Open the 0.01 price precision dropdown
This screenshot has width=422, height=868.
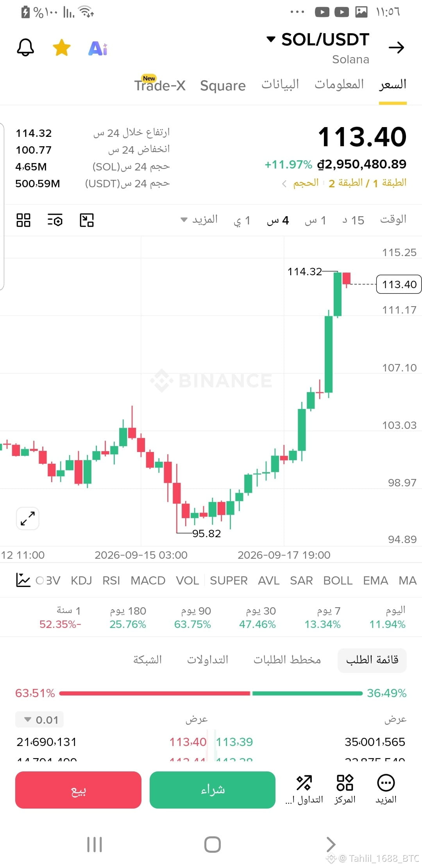(39, 720)
